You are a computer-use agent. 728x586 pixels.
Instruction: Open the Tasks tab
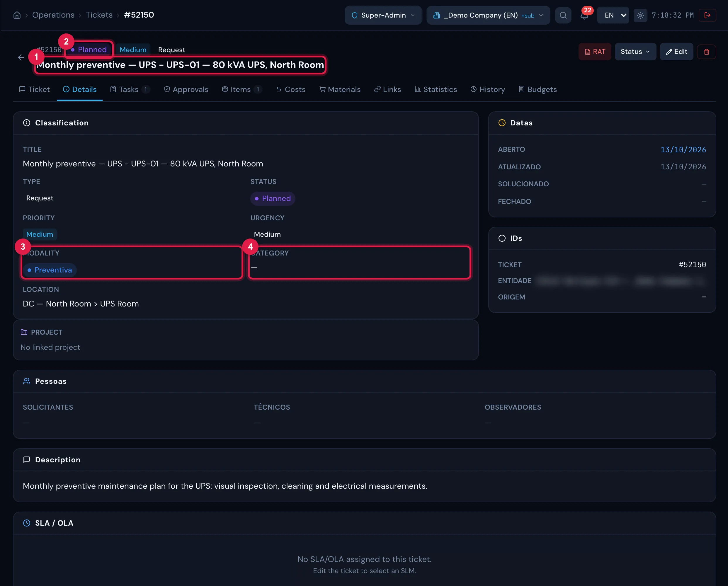point(130,89)
